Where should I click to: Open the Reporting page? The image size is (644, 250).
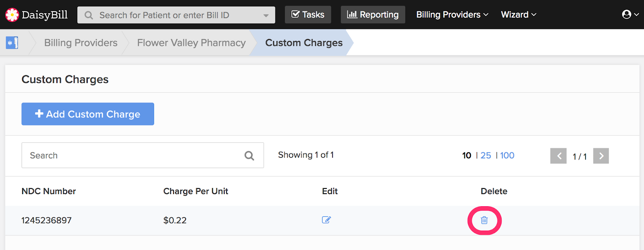373,14
